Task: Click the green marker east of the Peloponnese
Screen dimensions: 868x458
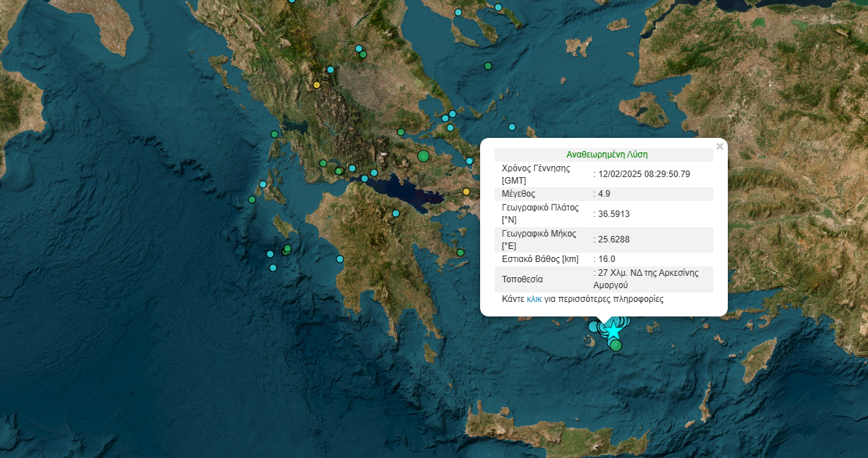Action: coord(461,253)
